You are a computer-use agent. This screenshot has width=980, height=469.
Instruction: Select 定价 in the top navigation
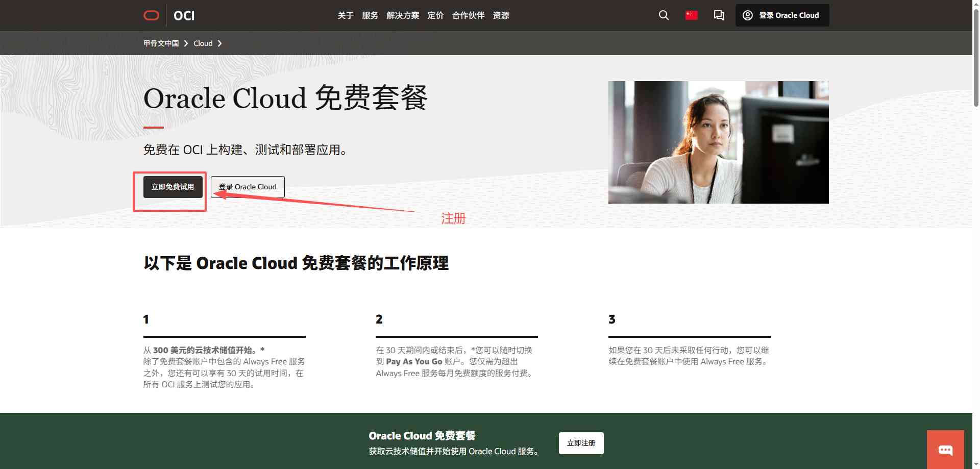pyautogui.click(x=435, y=15)
